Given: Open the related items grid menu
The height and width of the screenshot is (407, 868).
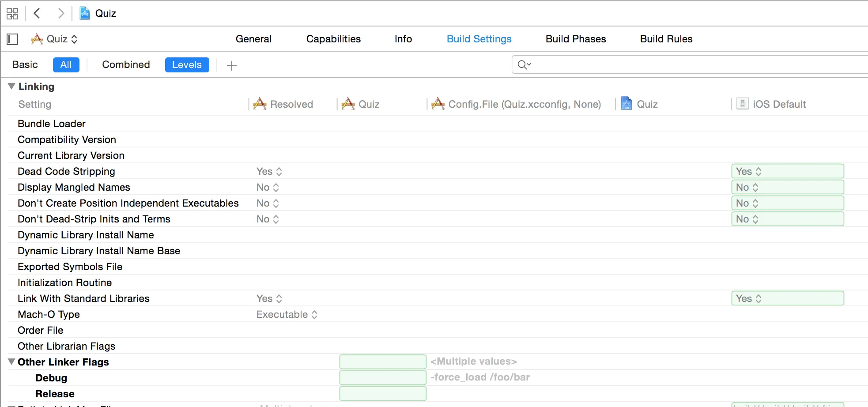Looking at the screenshot, I should pos(12,13).
